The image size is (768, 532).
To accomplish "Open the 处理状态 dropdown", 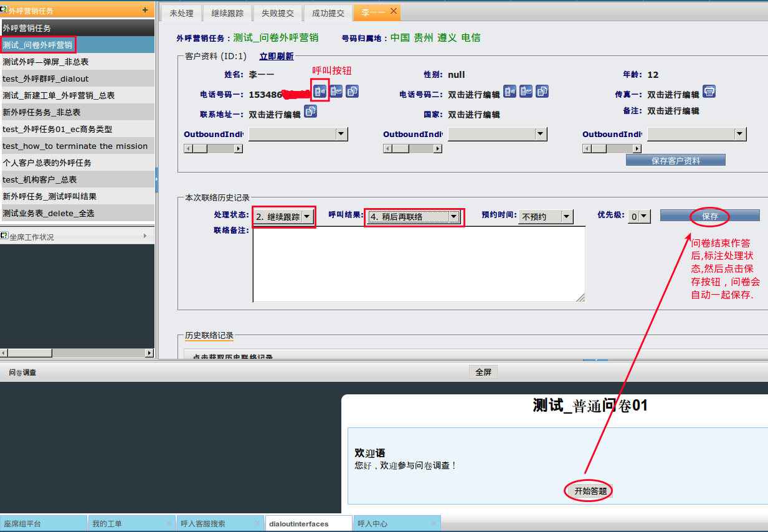I will (307, 217).
